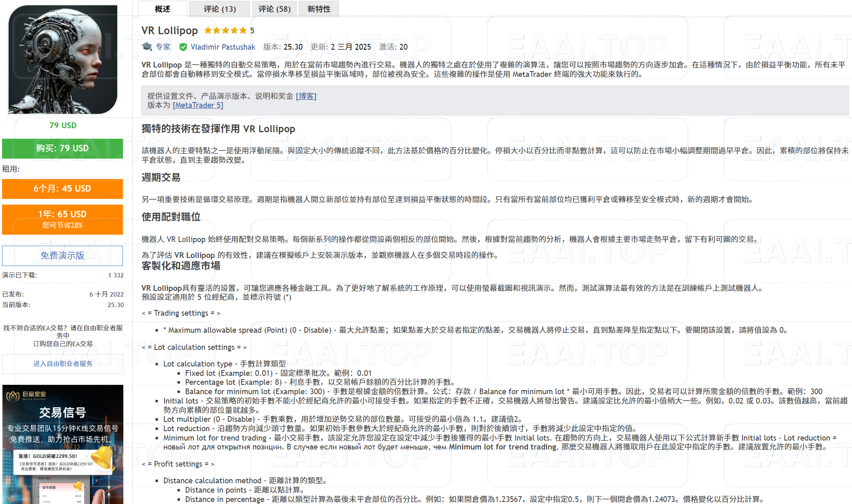Select the 概述 tab
852x504 pixels.
point(162,9)
